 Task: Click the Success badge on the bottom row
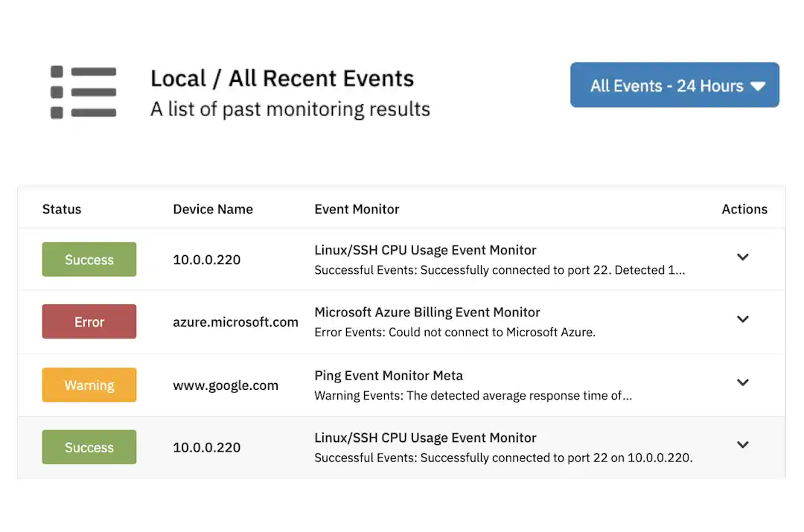[x=89, y=447]
